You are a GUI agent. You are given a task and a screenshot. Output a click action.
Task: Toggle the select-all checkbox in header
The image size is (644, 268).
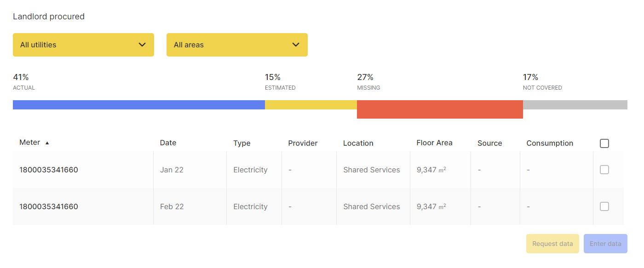tap(604, 143)
